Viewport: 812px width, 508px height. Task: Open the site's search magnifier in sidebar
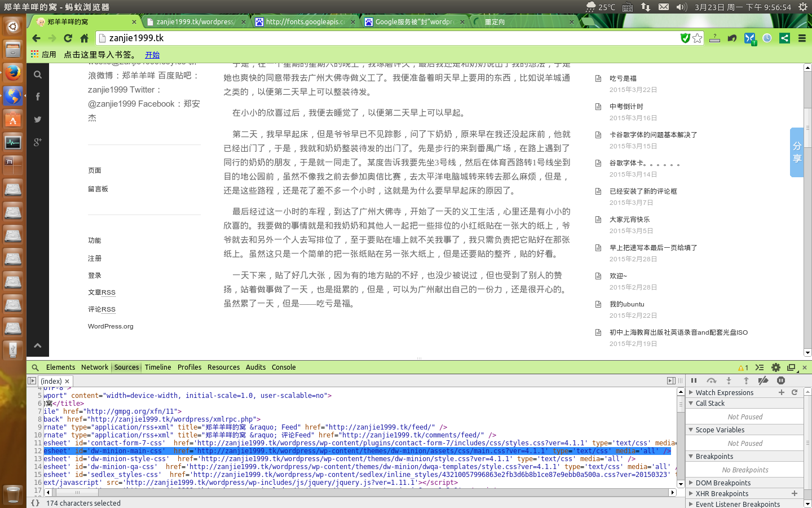[x=38, y=75]
